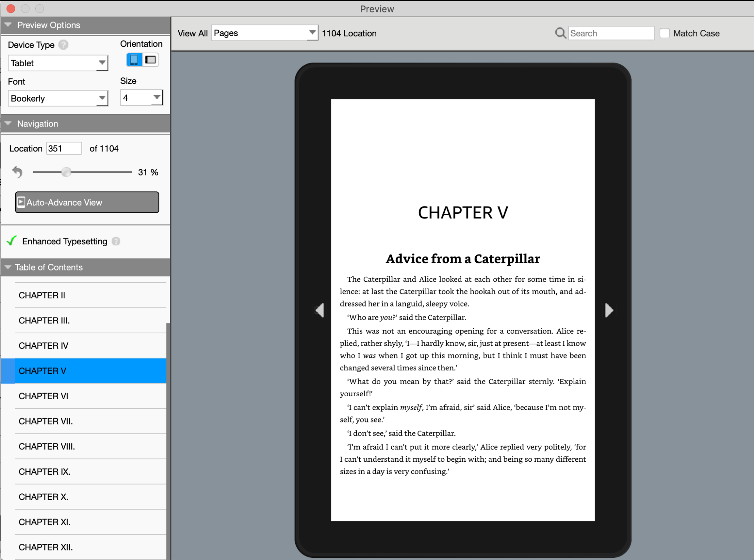
Task: Enable the Match Case checkbox
Action: click(664, 33)
